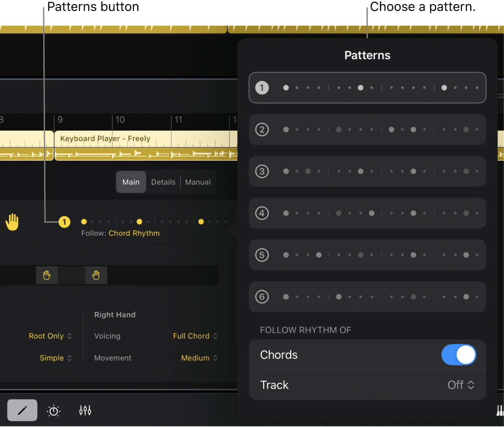Click the second small hand icon in the bar

tap(96, 275)
